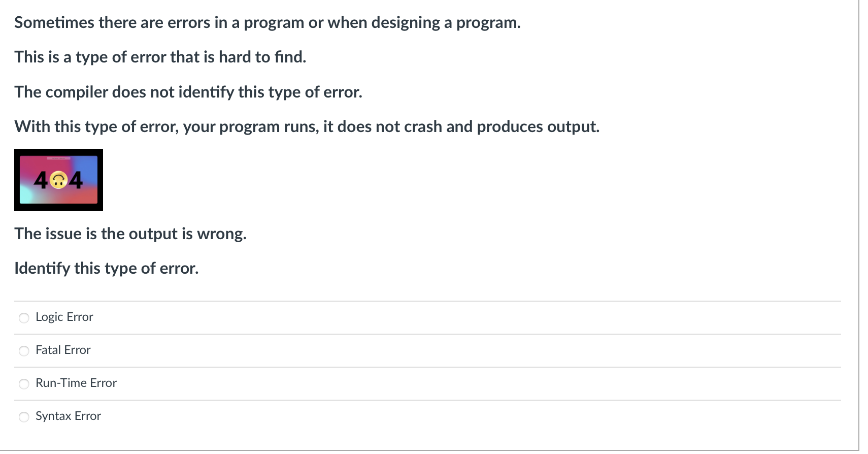
Task: Click the 'Sometimes there are errors' sentence
Action: point(268,22)
